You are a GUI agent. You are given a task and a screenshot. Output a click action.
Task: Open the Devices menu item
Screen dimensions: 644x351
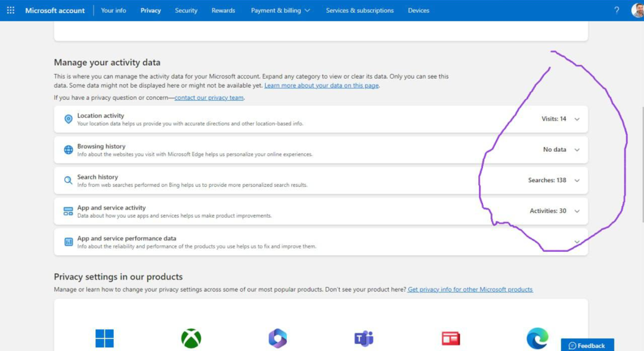[419, 10]
